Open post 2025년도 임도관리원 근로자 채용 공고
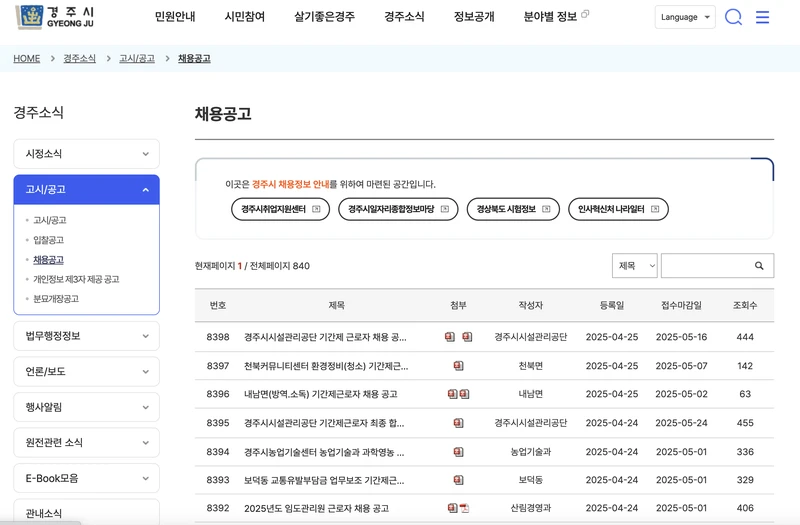The image size is (800, 525). pyautogui.click(x=316, y=508)
